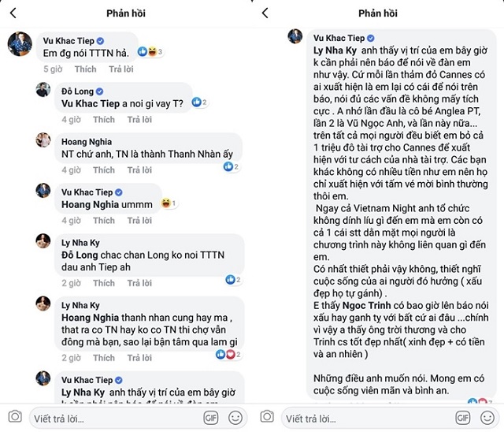The image size is (504, 432).
Task: View like reactions on Đỗ Long's comment
Action: click(198, 102)
